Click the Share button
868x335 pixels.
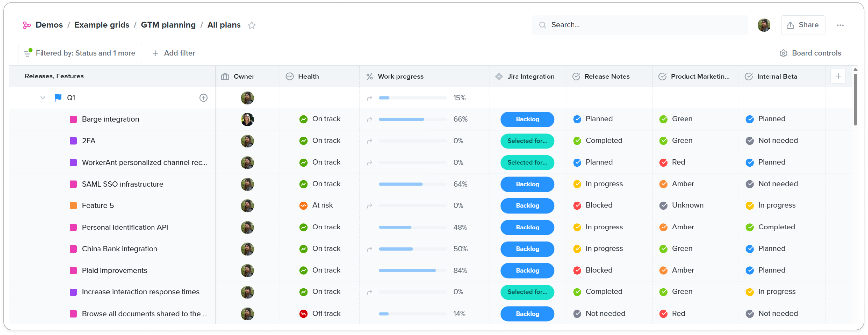click(803, 25)
